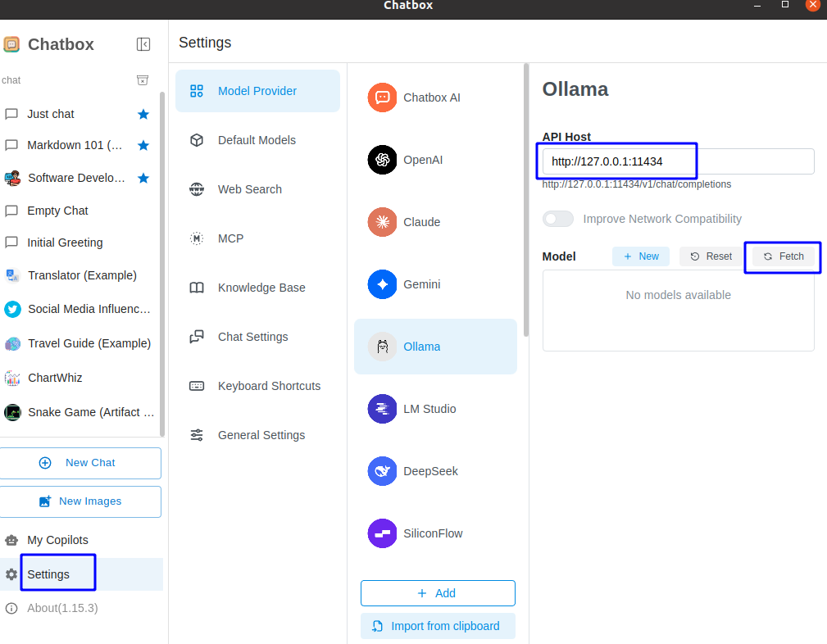Click the Fetch models button

784,256
